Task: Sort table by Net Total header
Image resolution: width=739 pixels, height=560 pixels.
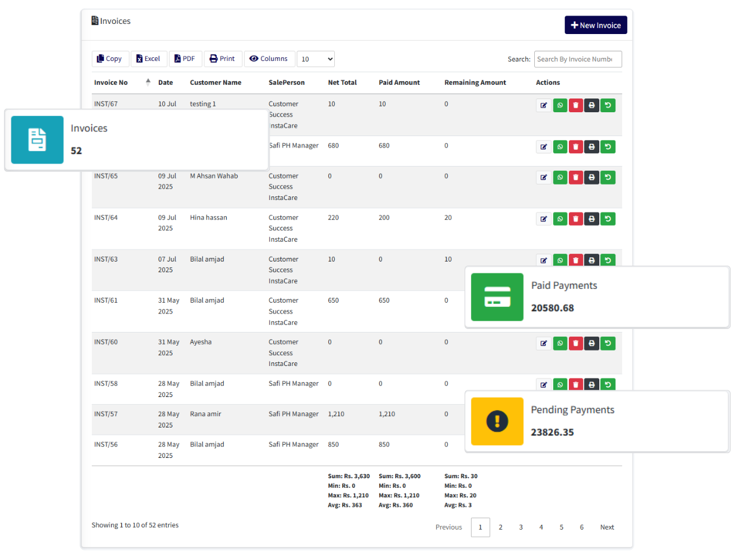Action: [x=342, y=82]
